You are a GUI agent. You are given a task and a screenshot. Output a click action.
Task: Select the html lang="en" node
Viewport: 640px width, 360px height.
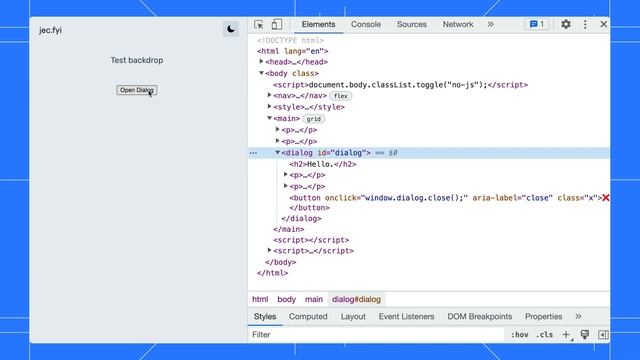point(292,51)
